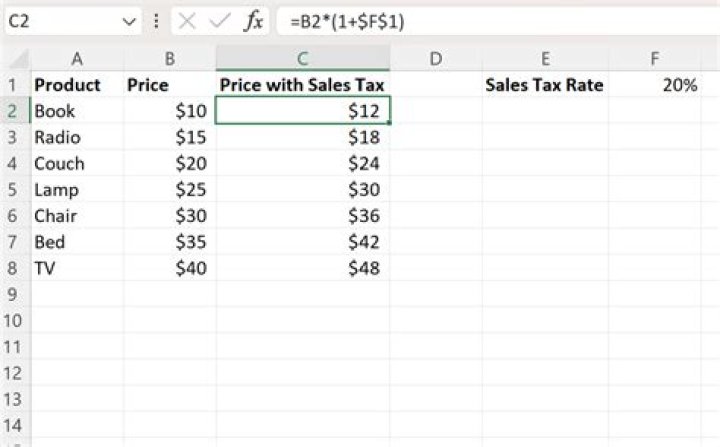The width and height of the screenshot is (720, 447).
Task: Click the Name Box showing C2
Action: 60,20
